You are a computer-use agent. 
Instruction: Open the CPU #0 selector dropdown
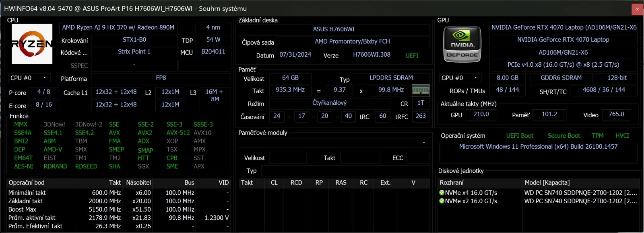pyautogui.click(x=29, y=78)
